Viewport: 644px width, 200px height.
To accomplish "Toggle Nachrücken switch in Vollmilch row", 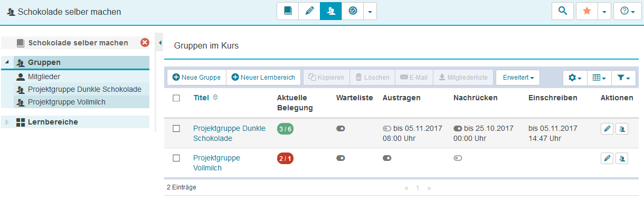I will tap(458, 158).
